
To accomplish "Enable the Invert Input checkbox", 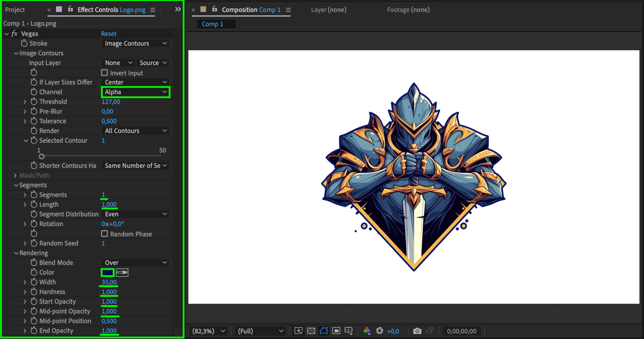I will [x=104, y=73].
